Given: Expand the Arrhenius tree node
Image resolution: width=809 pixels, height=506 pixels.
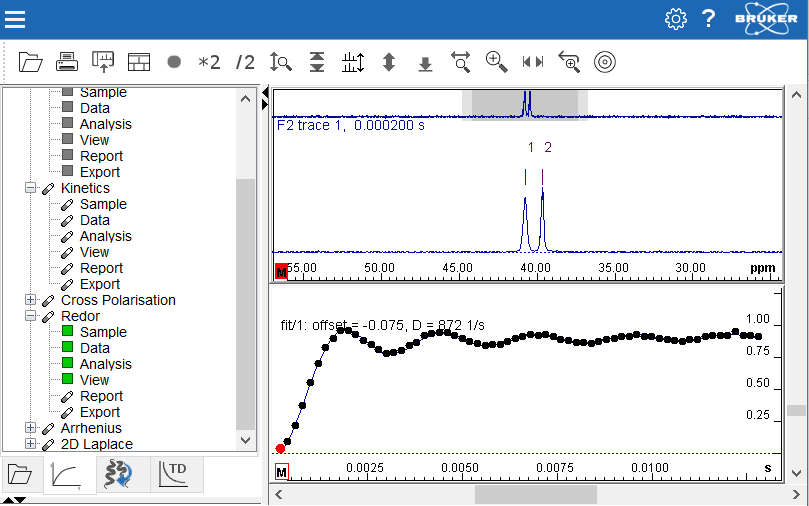Looking at the screenshot, I should tap(30, 428).
